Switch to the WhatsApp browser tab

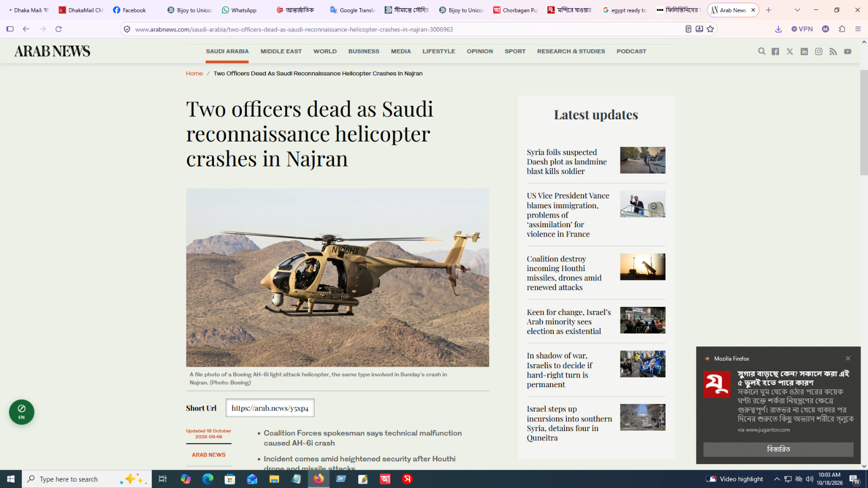[x=239, y=10]
